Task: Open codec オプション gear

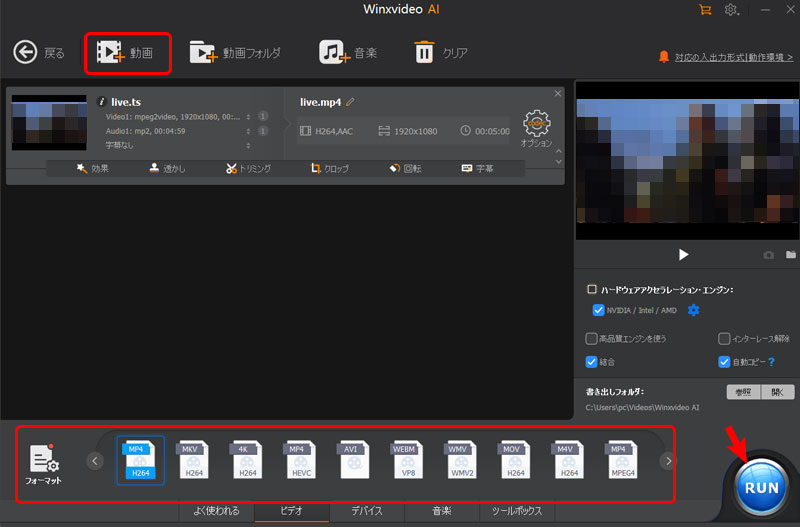Action: pyautogui.click(x=536, y=128)
